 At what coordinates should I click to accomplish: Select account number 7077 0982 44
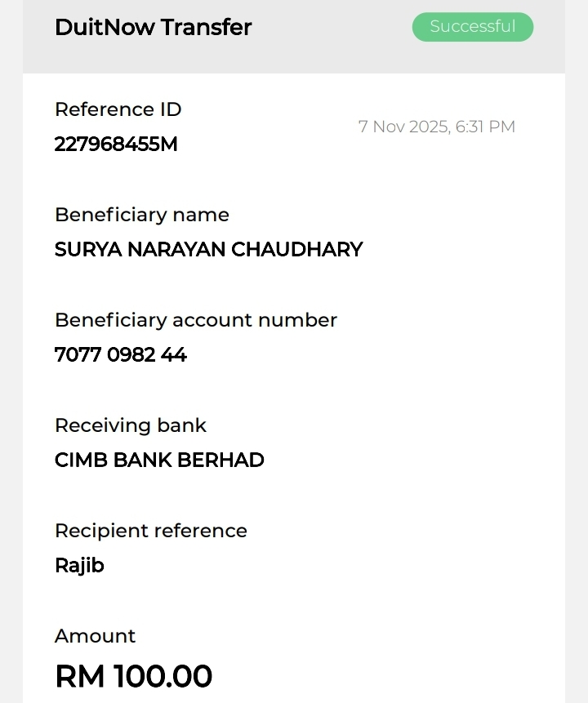pos(120,355)
